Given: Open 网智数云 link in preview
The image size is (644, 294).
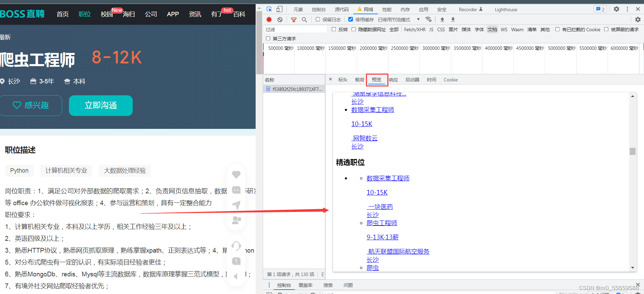Looking at the screenshot, I should (365, 138).
